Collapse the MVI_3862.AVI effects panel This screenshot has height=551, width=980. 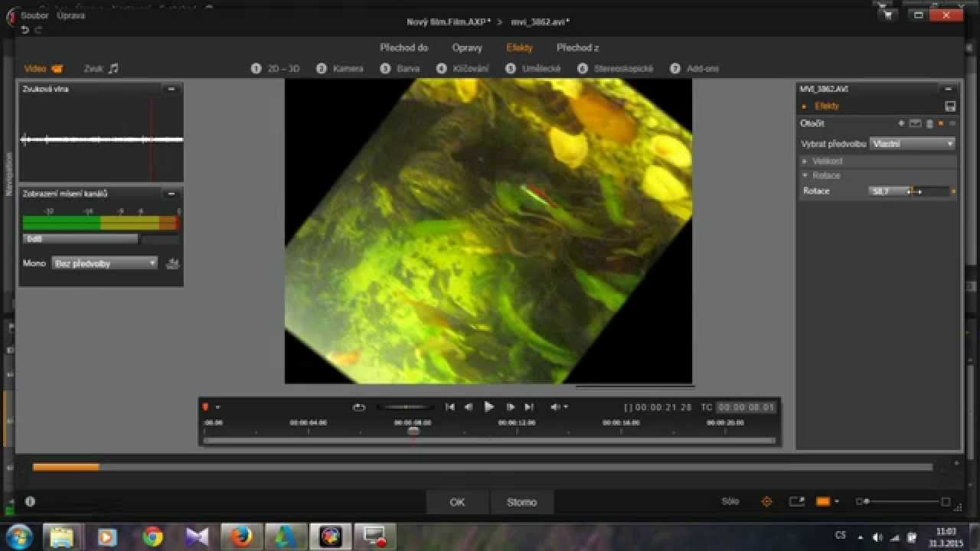949,89
